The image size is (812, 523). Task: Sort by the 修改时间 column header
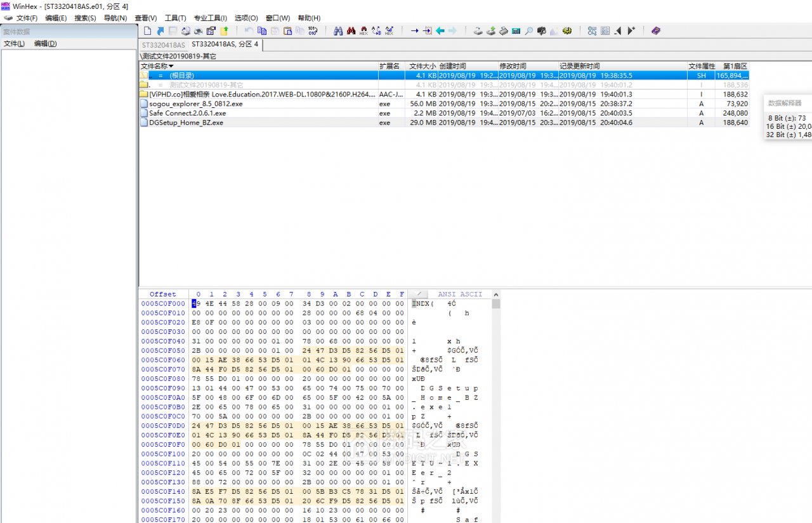527,66
